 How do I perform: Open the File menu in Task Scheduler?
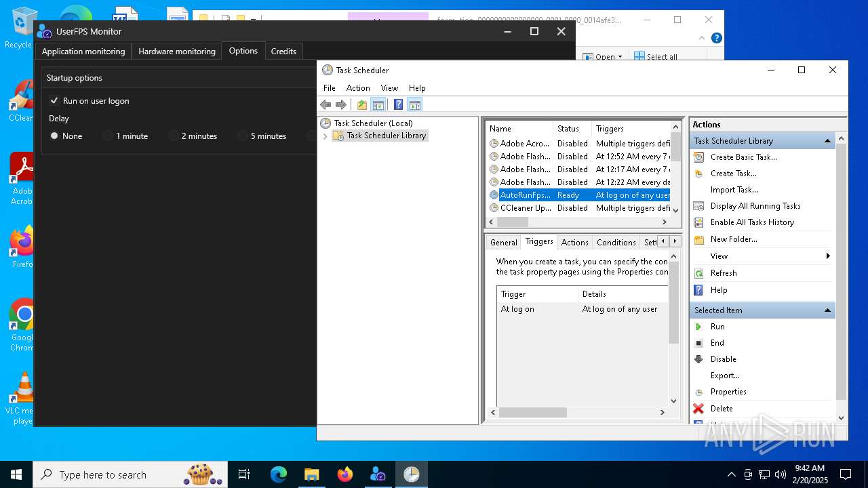click(x=330, y=88)
